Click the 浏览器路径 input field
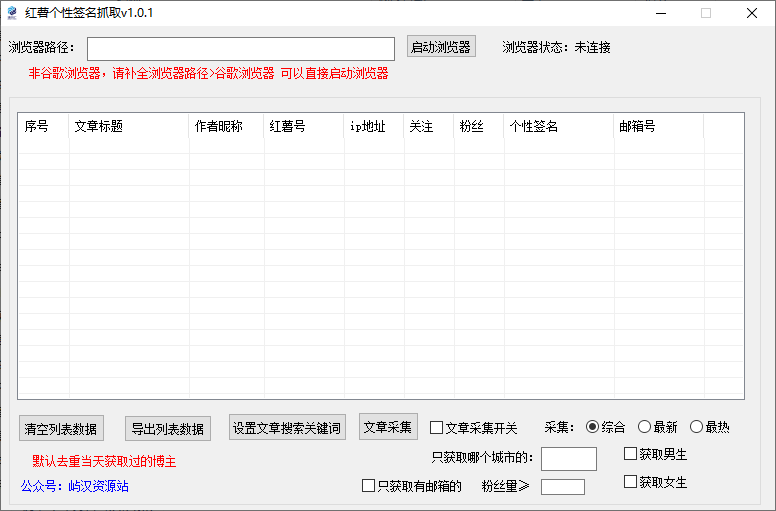Viewport: 776px width, 511px height. (x=241, y=48)
